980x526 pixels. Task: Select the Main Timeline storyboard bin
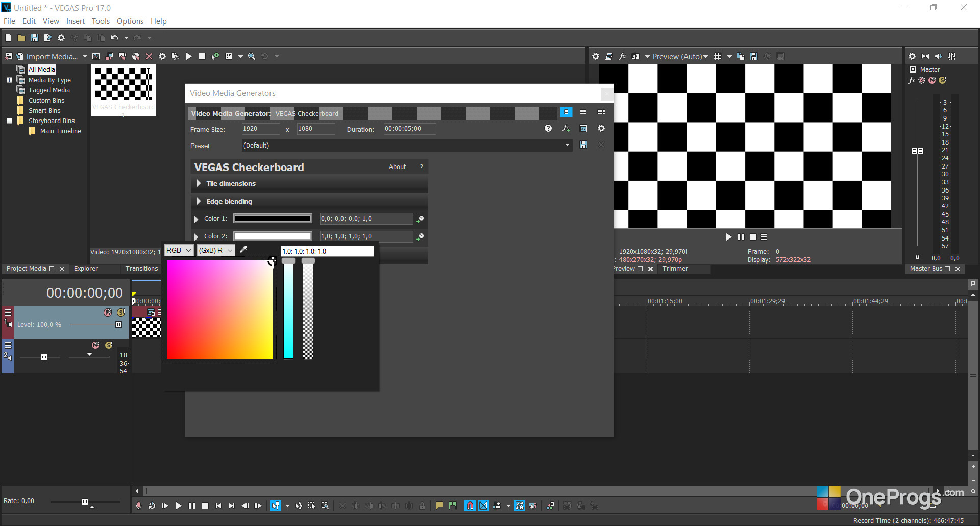pyautogui.click(x=61, y=131)
